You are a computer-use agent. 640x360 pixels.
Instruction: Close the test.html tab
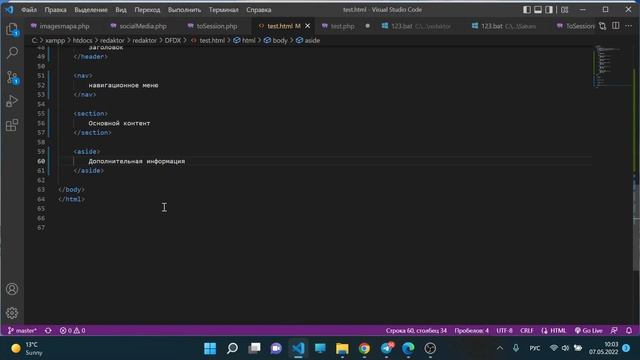point(308,26)
